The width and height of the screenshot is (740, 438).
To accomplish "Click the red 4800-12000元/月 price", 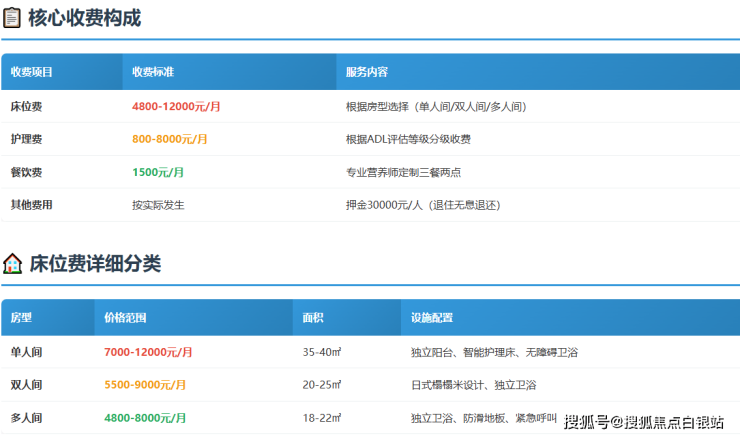I will pyautogui.click(x=176, y=106).
